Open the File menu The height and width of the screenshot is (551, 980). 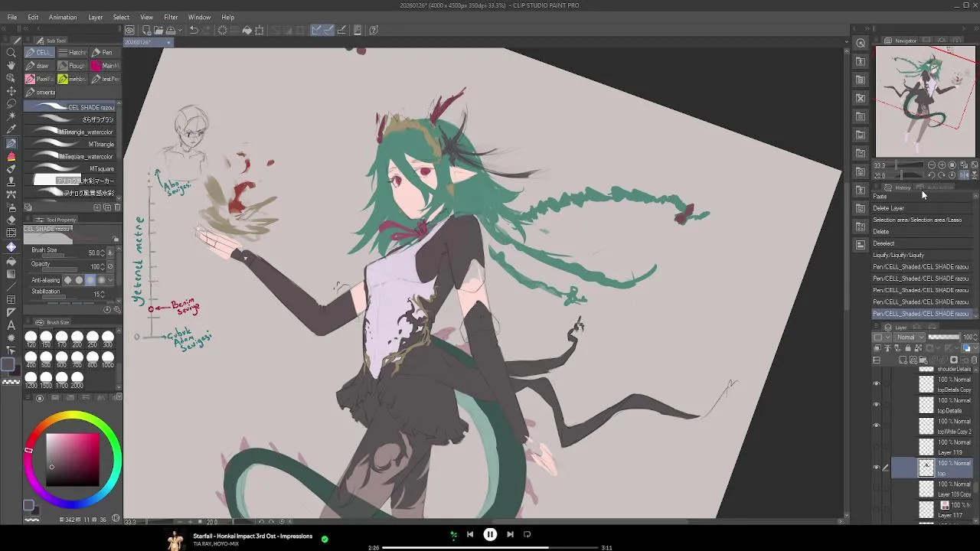pyautogui.click(x=13, y=17)
